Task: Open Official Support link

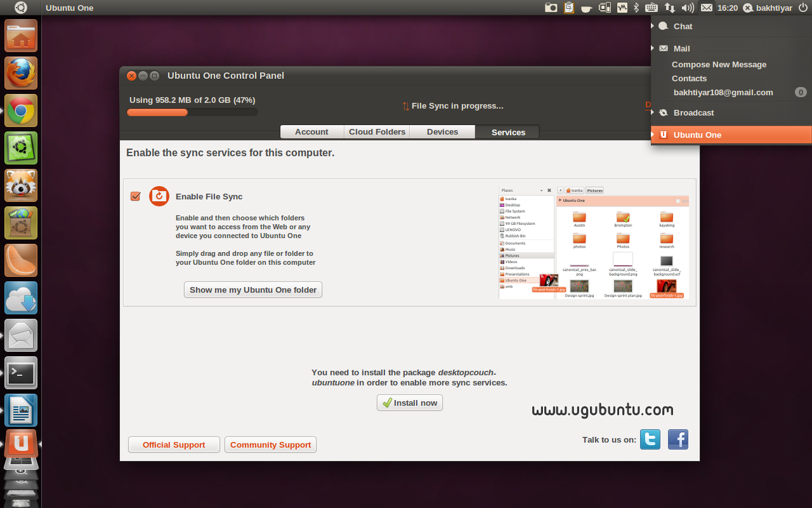Action: 174,444
